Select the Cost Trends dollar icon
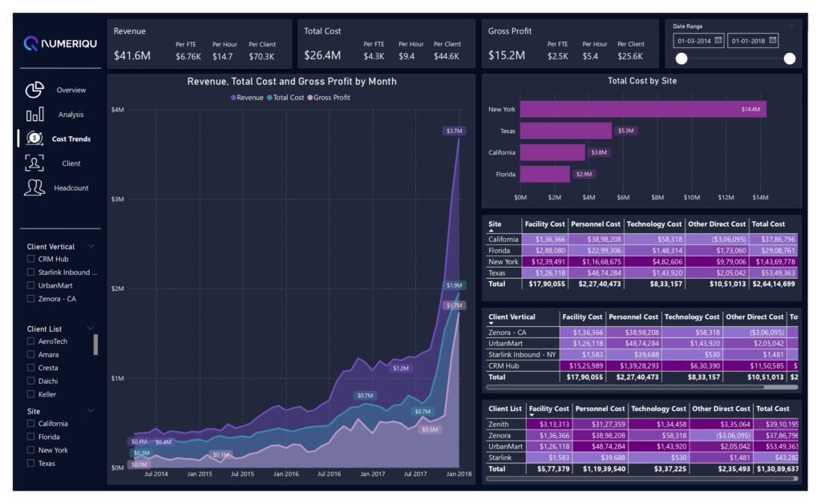 [x=34, y=139]
